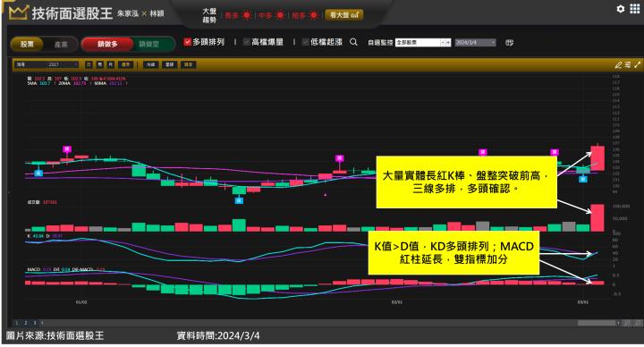The width and height of the screenshot is (644, 347).
Task: Select the 日 daily period button
Action: point(89,64)
